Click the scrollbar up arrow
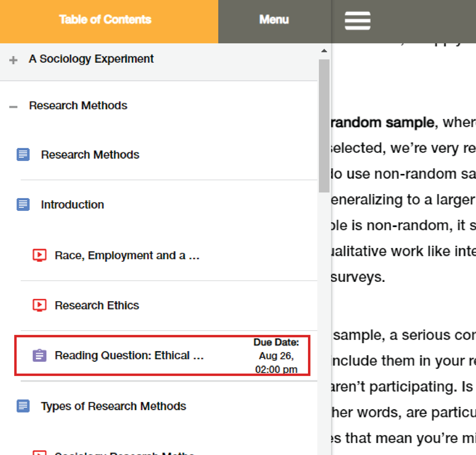 click(x=324, y=51)
